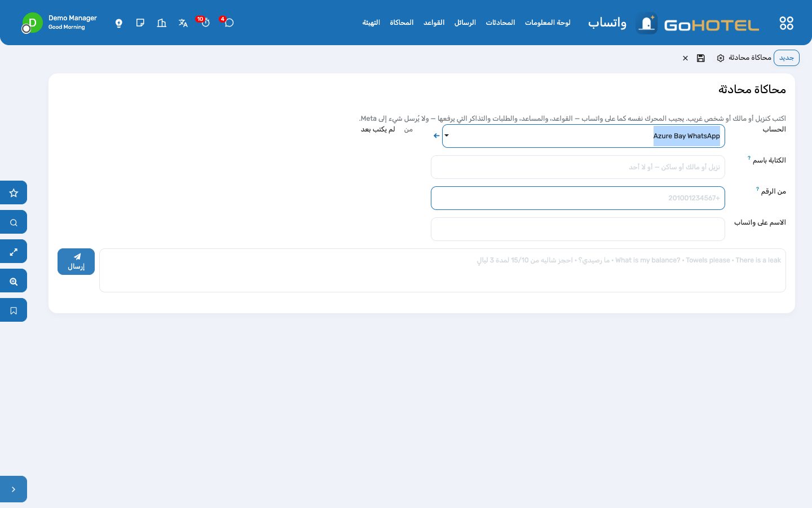Click the الاسم على واتساب input field
812x508 pixels.
578,229
